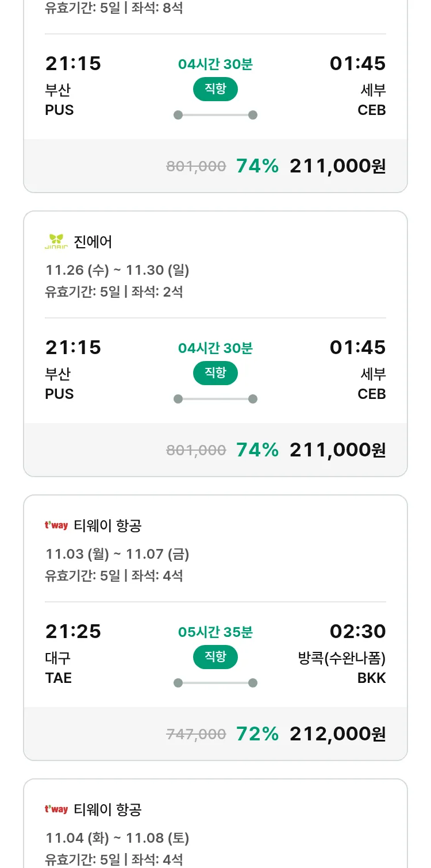Select the 211,000원 price on the 8석 card
Viewport: 431px width, 868px height.
click(337, 166)
